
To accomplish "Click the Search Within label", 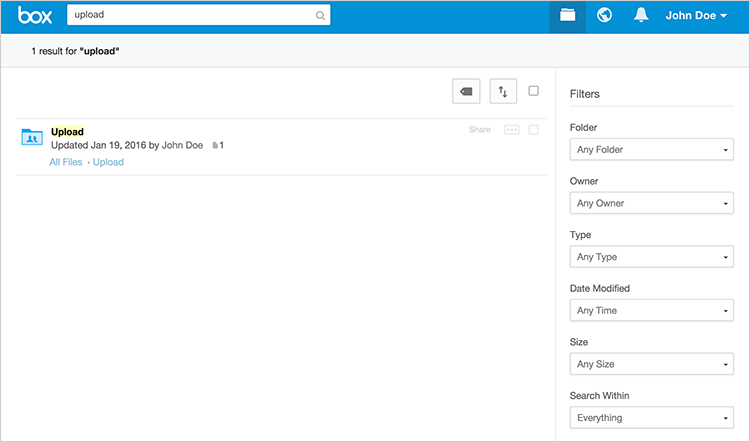I will [599, 396].
